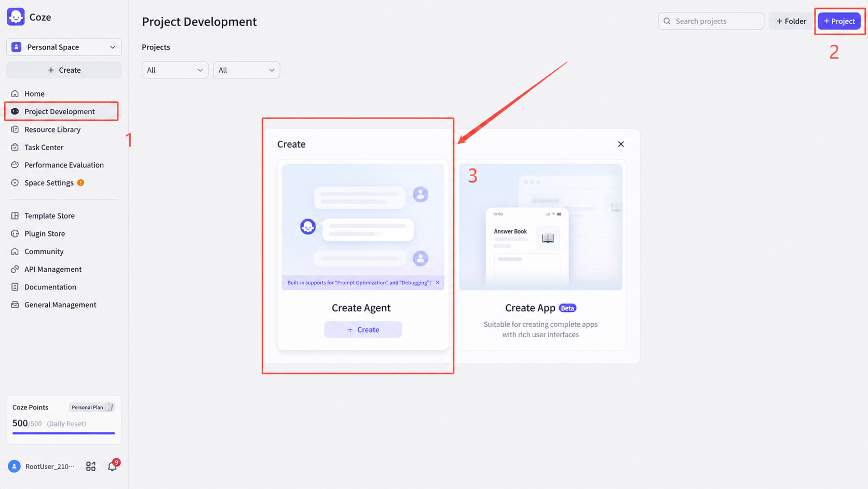Click the Create Agent title
The width and height of the screenshot is (868, 489).
[x=361, y=308]
